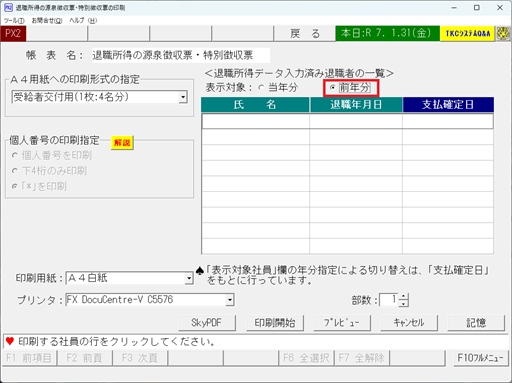Click the F2 前頁 function key
The width and height of the screenshot is (512, 383).
point(85,358)
